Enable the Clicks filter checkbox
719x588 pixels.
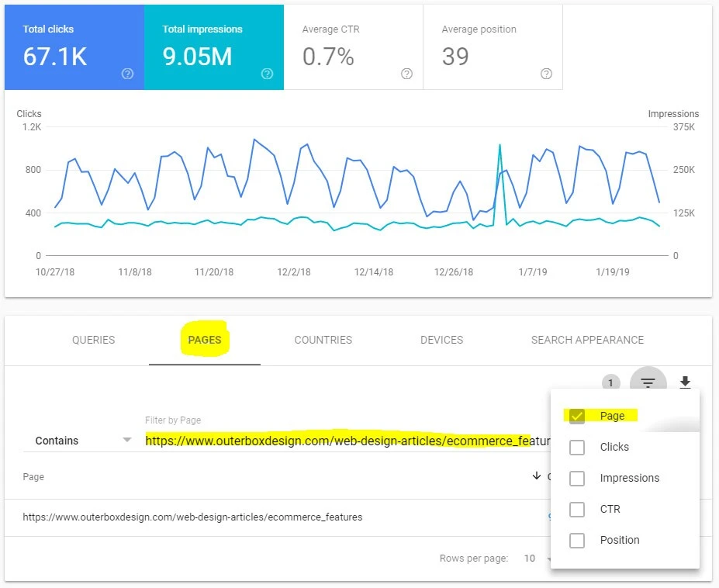[577, 447]
